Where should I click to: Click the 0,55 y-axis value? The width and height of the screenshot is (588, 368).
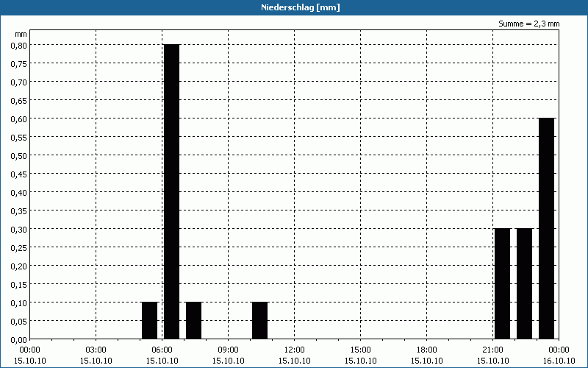click(x=19, y=137)
